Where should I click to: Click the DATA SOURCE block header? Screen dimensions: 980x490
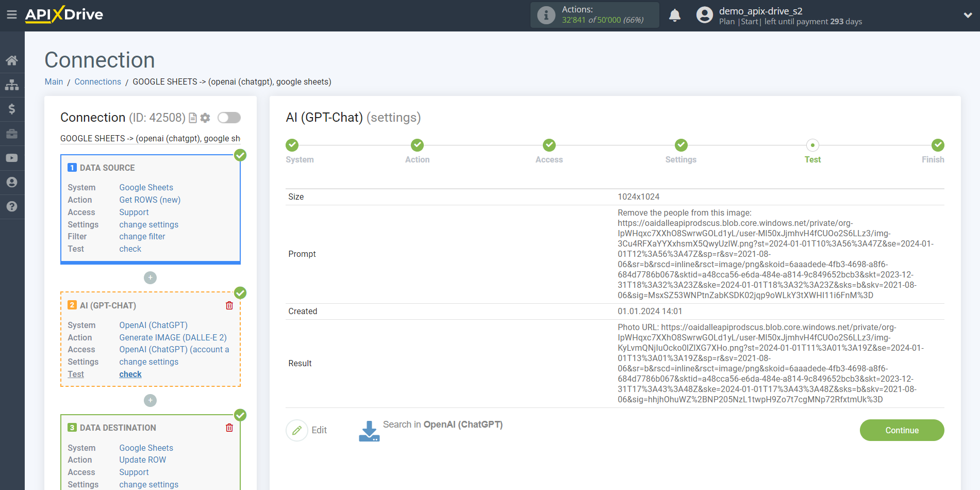tap(107, 168)
